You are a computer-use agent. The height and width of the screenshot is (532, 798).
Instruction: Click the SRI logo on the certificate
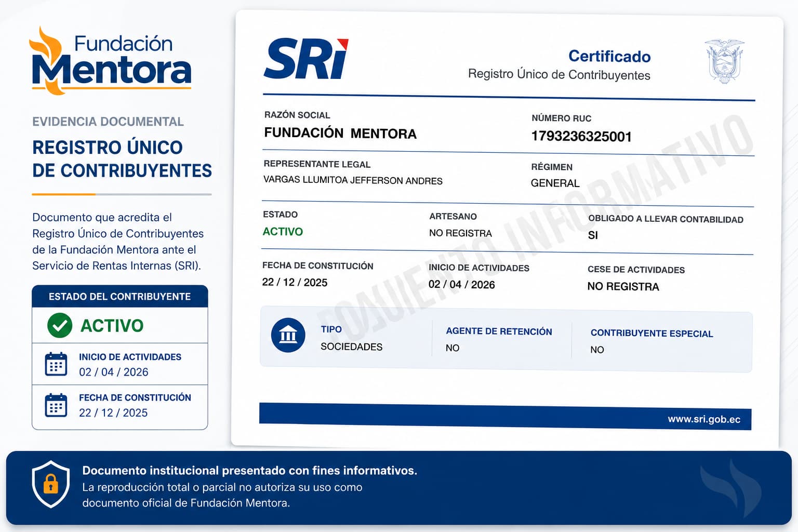tap(306, 58)
